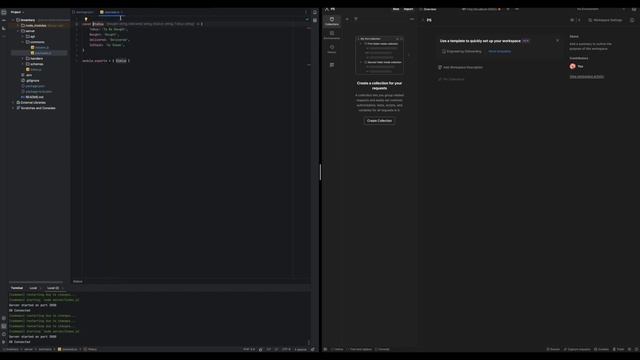This screenshot has width=640, height=360.
Task: Open History in the Postman sidebar
Action: click(332, 49)
